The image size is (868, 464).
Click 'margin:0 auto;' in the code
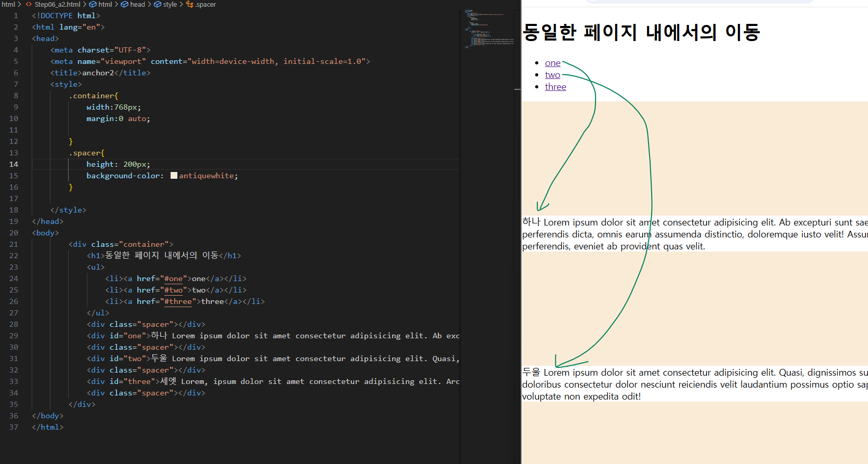coord(118,118)
